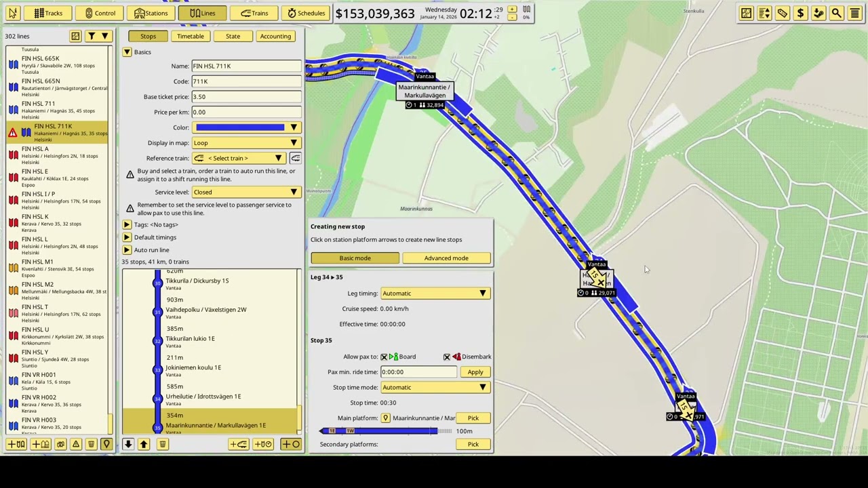Image resolution: width=868 pixels, height=488 pixels.
Task: Open the search magnifier icon
Action: pos(836,13)
